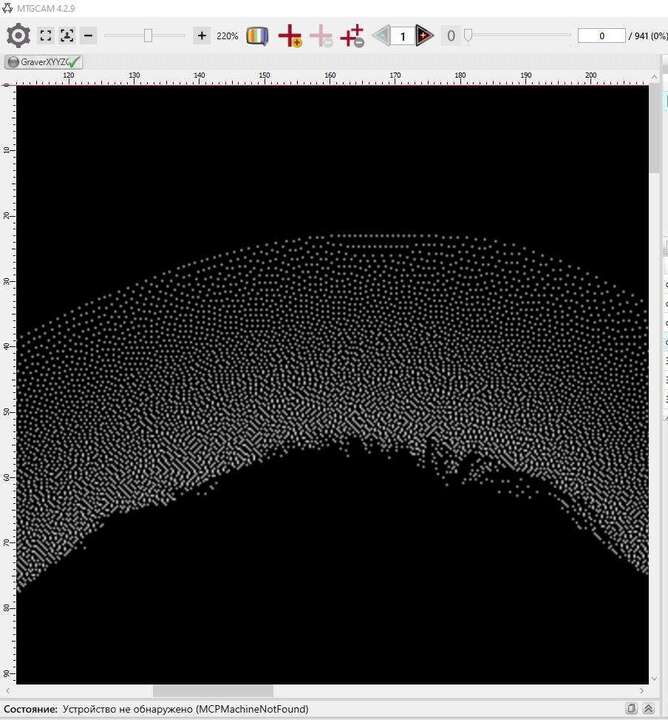Click the vertical scrollbar on canvas right
The height and width of the screenshot is (720, 668).
(x=654, y=140)
